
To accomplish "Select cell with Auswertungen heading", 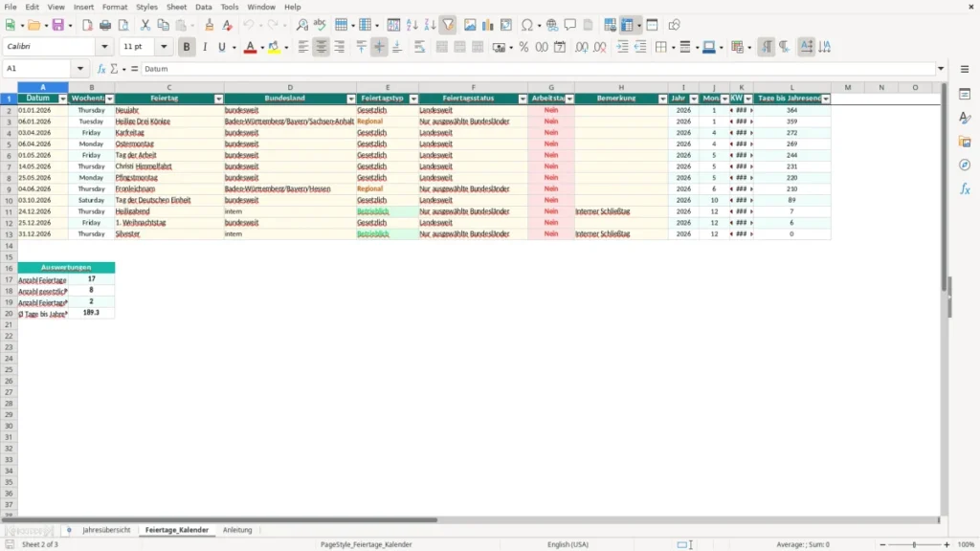I will click(66, 268).
